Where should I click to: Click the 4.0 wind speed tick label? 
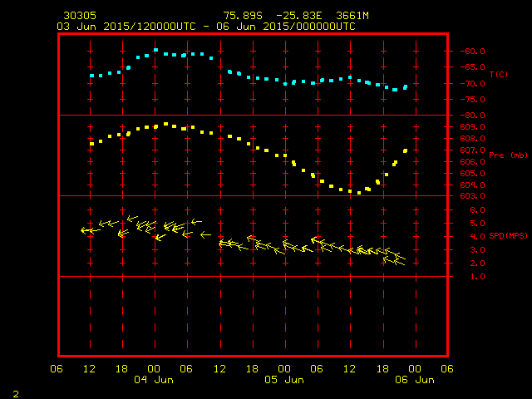pos(477,236)
